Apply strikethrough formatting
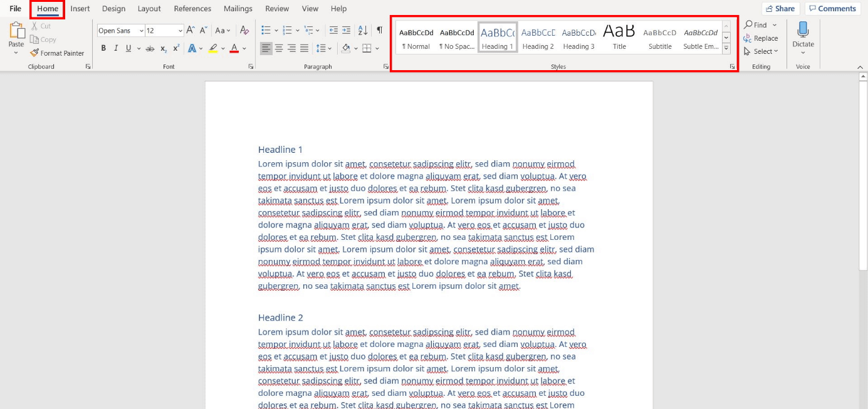This screenshot has height=409, width=868. coord(150,48)
